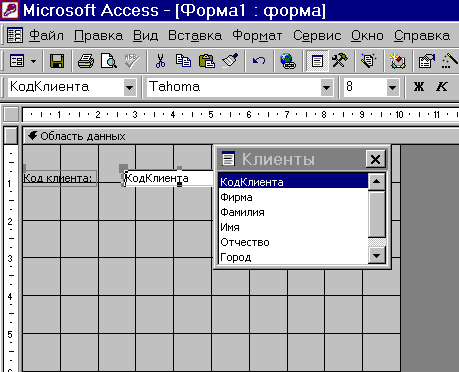
Task: Select the Код клиента: label control
Action: [x=59, y=178]
